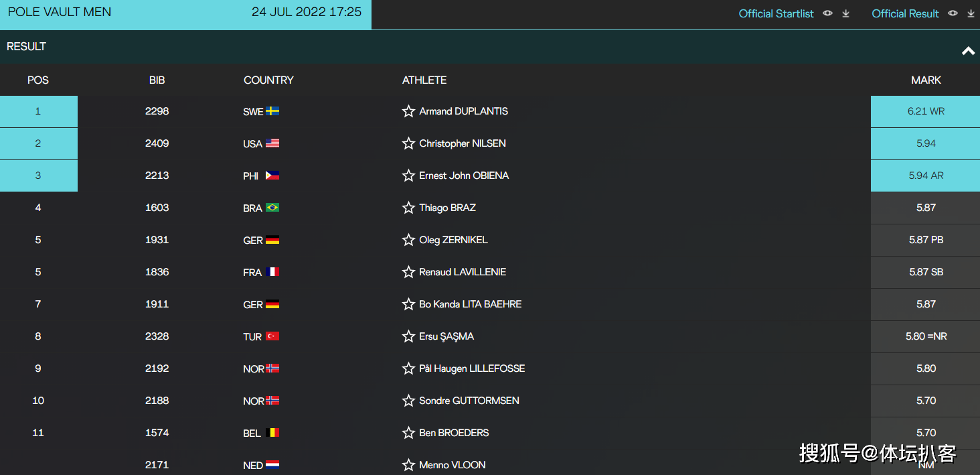
Task: Favorite Armand DUPLANTIS with the star icon
Action: tap(408, 111)
